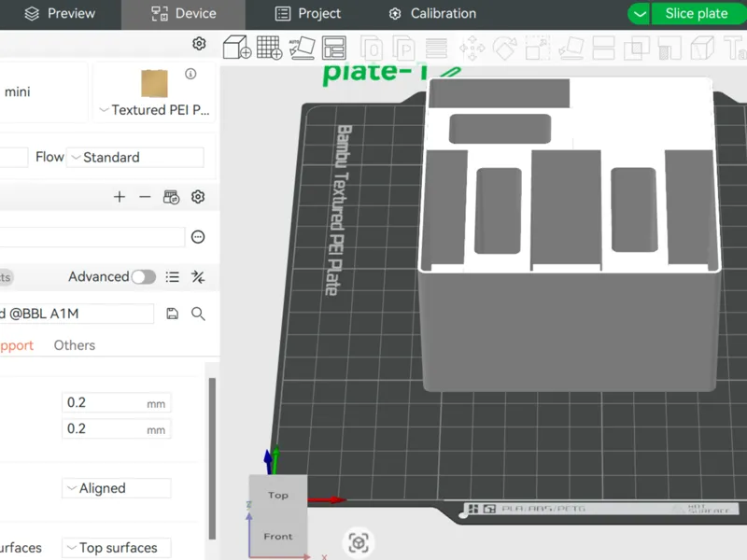
Task: Select the Mesh boolean tool icon
Action: tap(637, 49)
